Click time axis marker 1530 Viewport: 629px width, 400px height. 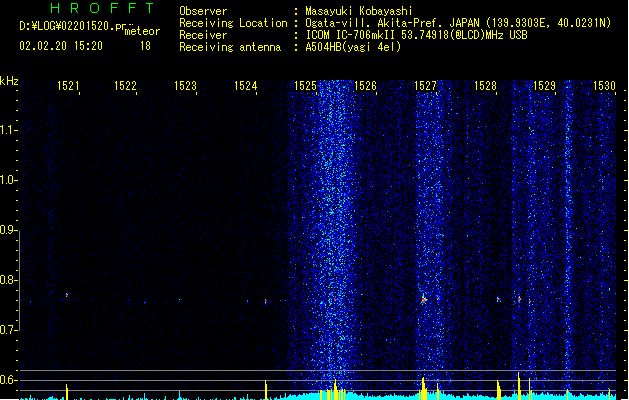[604, 86]
